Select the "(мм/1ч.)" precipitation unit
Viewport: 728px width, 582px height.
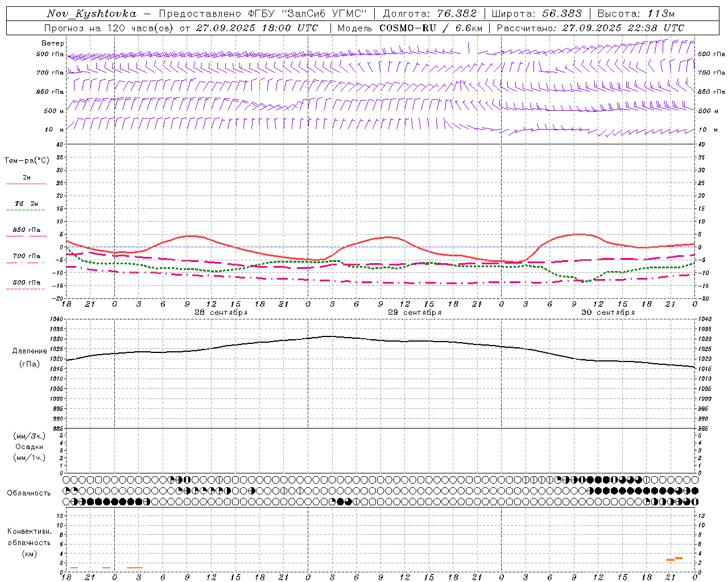point(30,458)
